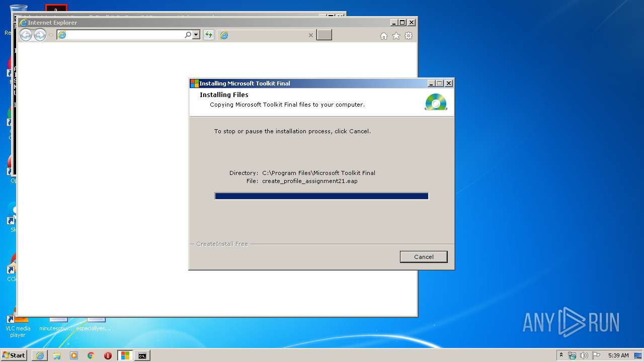Image resolution: width=644 pixels, height=362 pixels.
Task: Click the Internet Explorer title bar icon
Action: 23,23
